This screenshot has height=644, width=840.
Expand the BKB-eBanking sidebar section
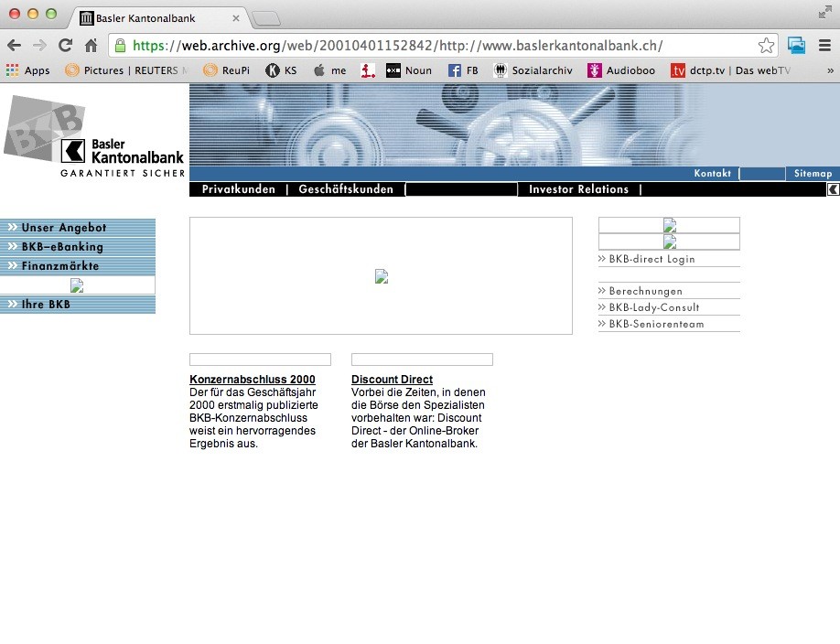point(78,247)
